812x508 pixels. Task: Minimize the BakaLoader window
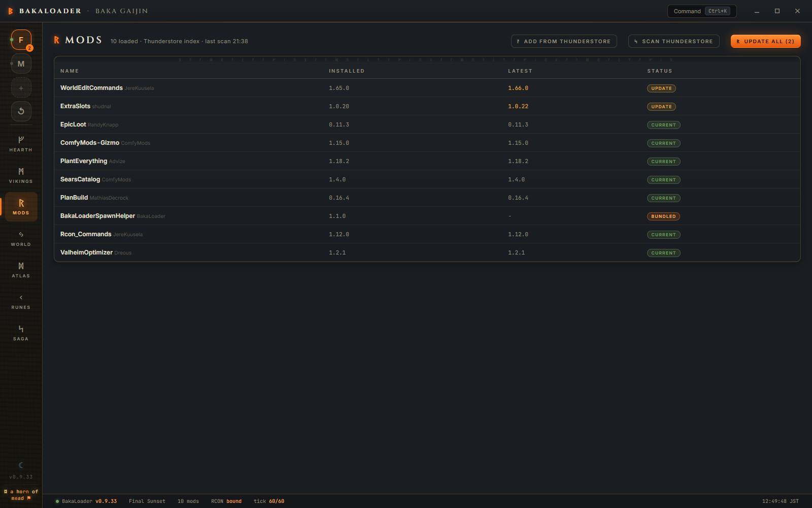[x=757, y=11]
